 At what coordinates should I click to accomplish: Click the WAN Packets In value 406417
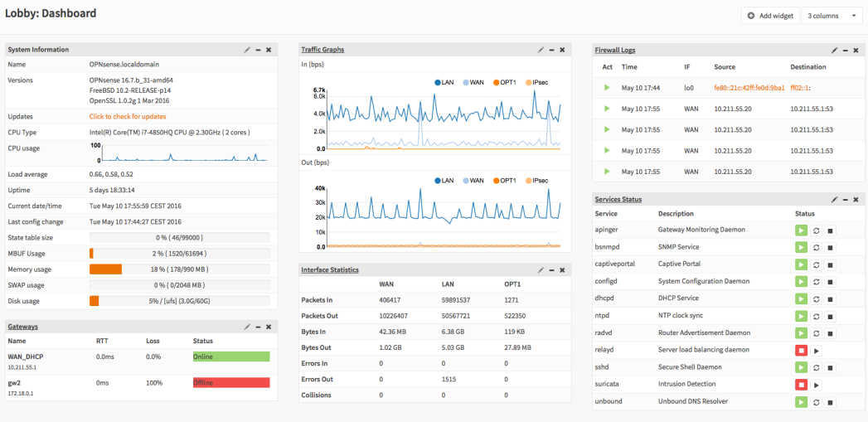390,299
